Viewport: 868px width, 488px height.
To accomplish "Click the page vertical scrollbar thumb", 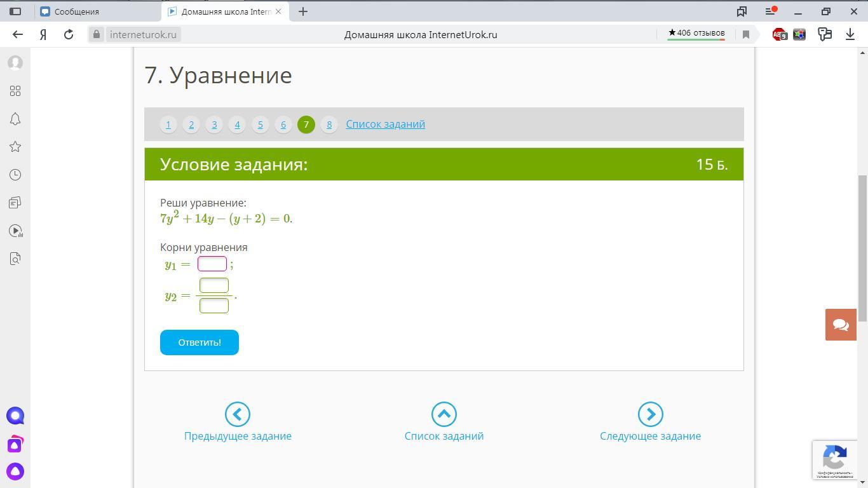I will 862,248.
